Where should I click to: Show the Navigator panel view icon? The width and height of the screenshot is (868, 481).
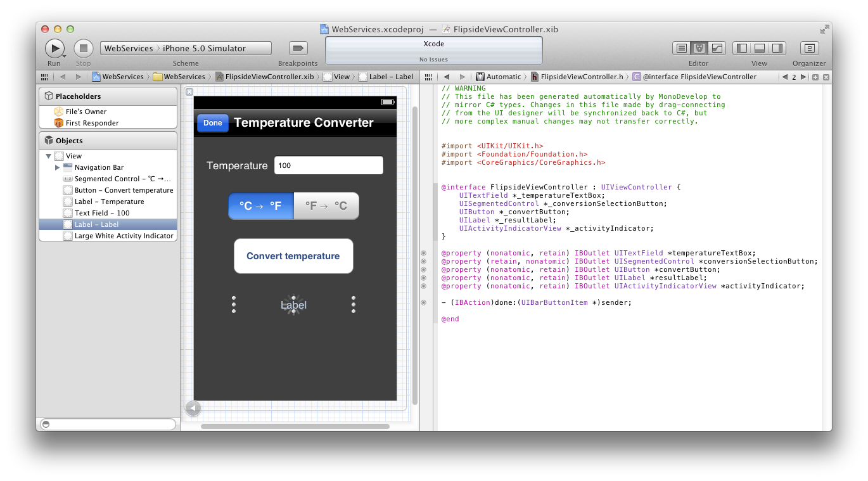pyautogui.click(x=741, y=48)
